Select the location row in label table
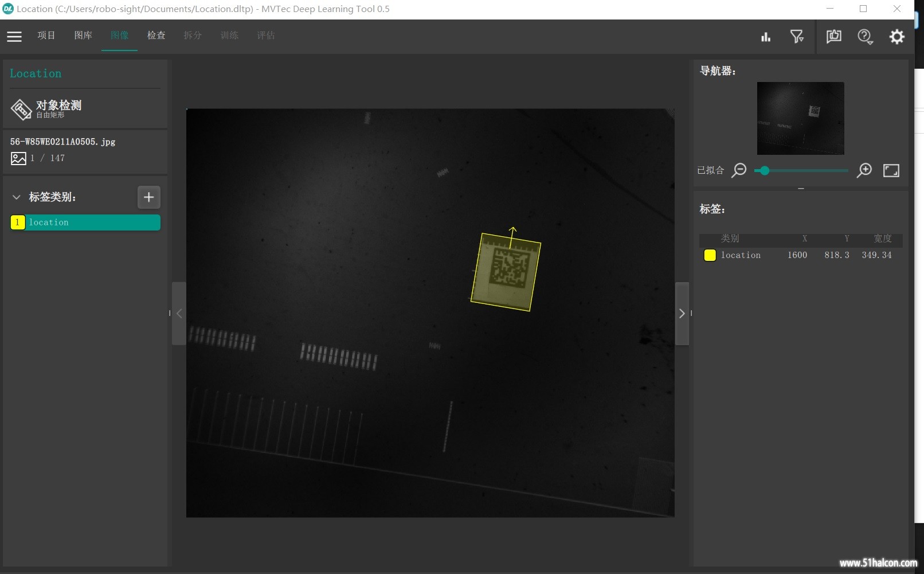The image size is (924, 574). (x=800, y=255)
